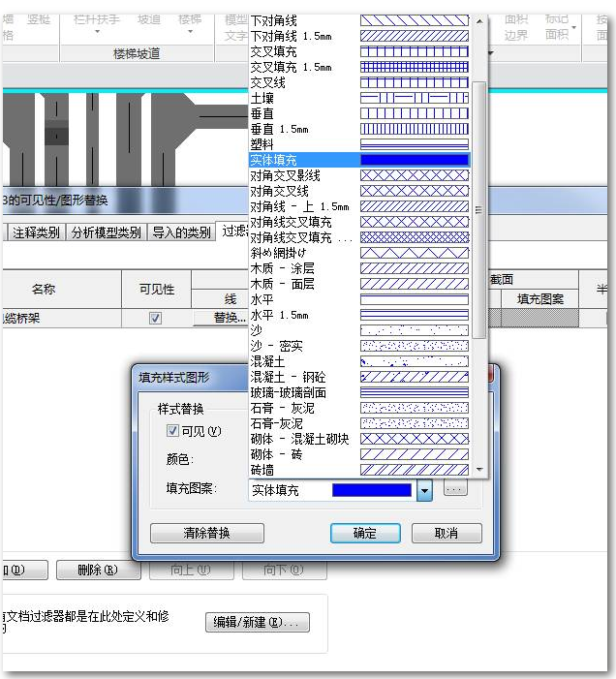Switch to the 注释类别 tab
This screenshot has width=616, height=679.
tap(36, 232)
